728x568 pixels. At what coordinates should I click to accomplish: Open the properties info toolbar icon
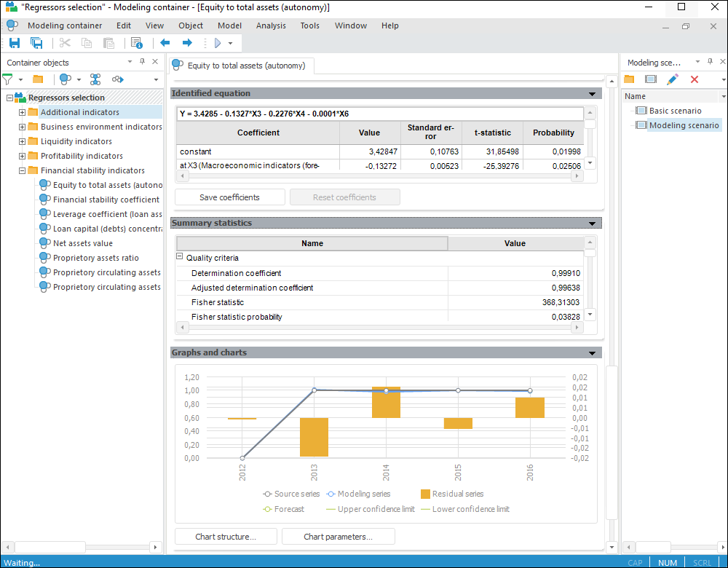click(x=136, y=43)
